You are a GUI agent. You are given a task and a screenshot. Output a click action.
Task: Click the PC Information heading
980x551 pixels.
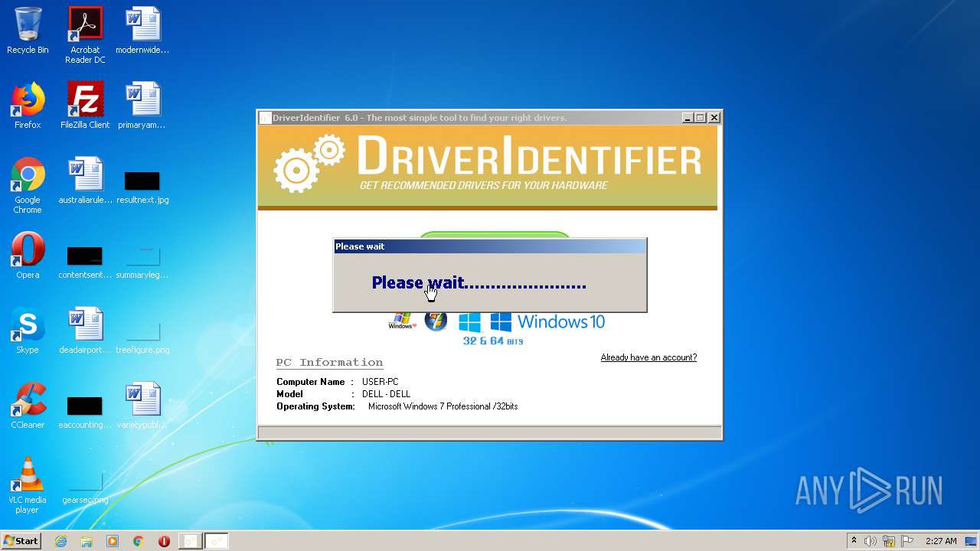329,363
